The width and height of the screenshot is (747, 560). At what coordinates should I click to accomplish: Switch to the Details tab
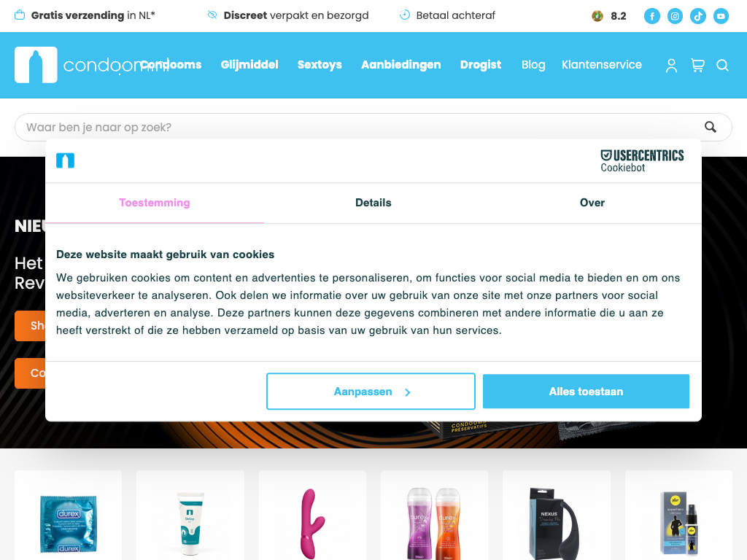point(373,203)
